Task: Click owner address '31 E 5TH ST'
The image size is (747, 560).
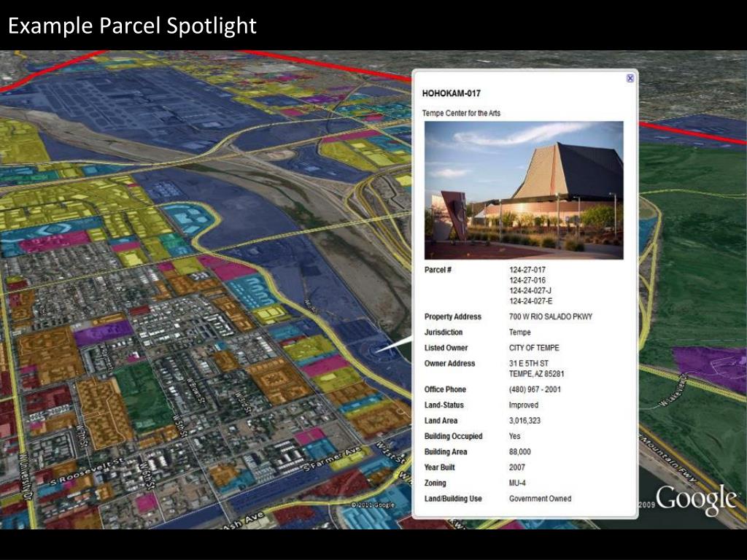Action: click(x=529, y=363)
